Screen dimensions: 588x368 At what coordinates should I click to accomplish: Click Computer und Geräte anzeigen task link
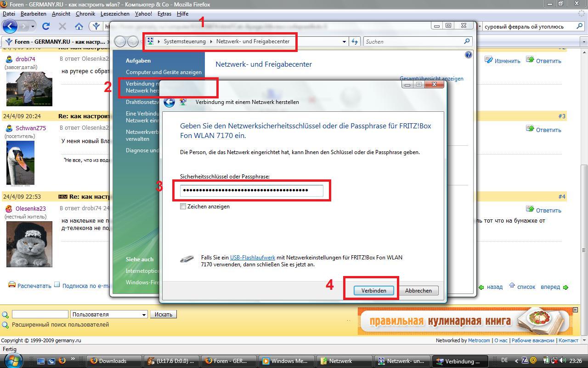point(164,72)
